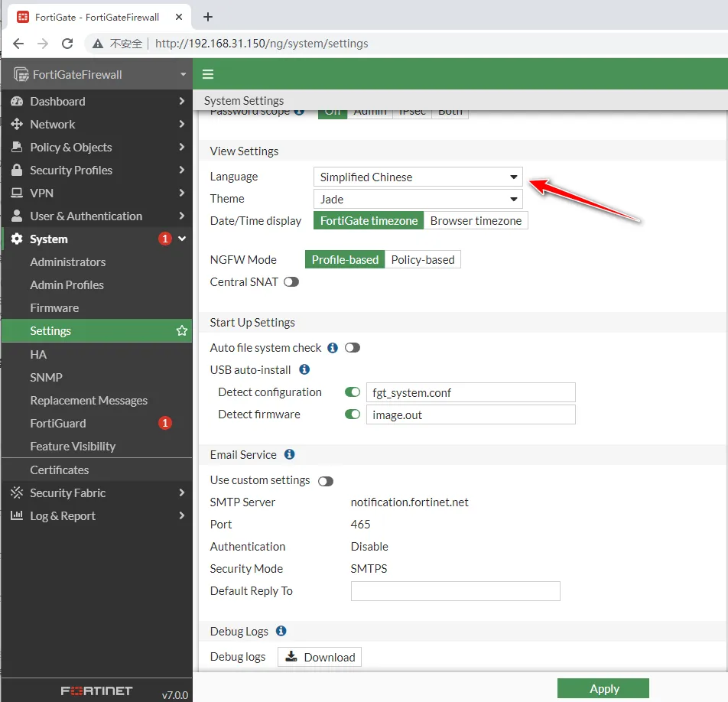Click the FortiGate favicon on the browser tab
Viewport: 728px width, 702px height.
(23, 17)
